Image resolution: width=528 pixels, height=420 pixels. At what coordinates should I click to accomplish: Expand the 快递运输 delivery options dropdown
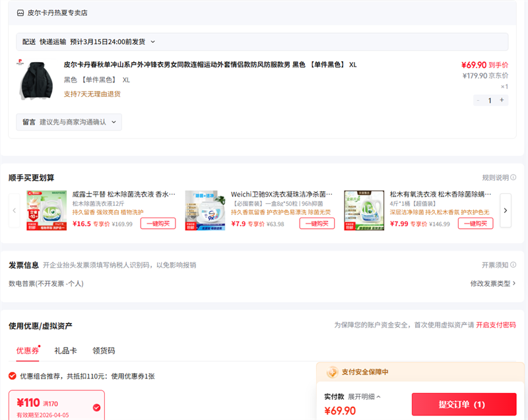pos(152,42)
